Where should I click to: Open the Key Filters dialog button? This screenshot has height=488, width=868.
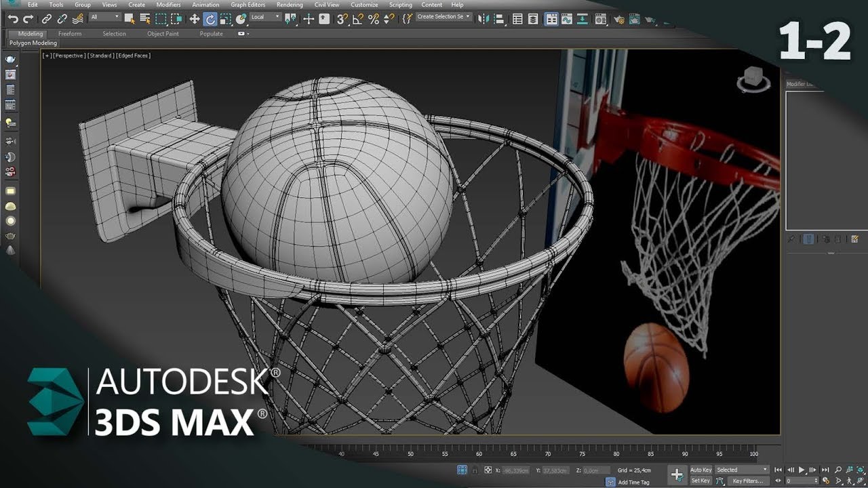[x=747, y=481]
